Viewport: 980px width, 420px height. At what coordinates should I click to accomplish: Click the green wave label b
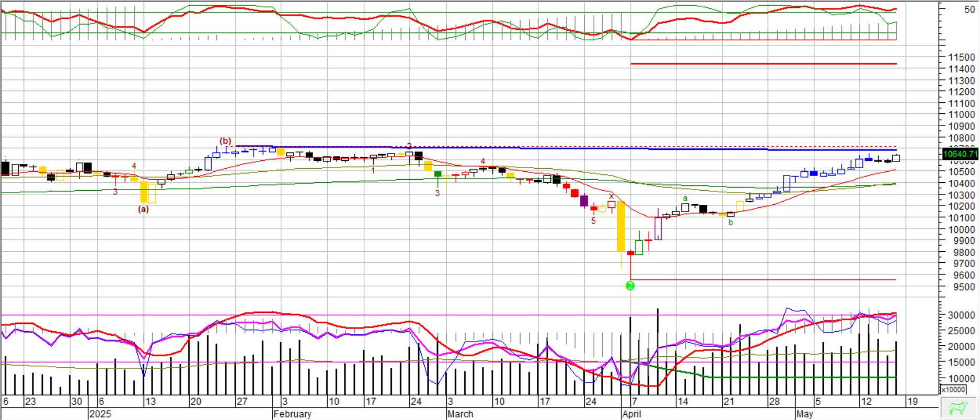click(x=731, y=223)
